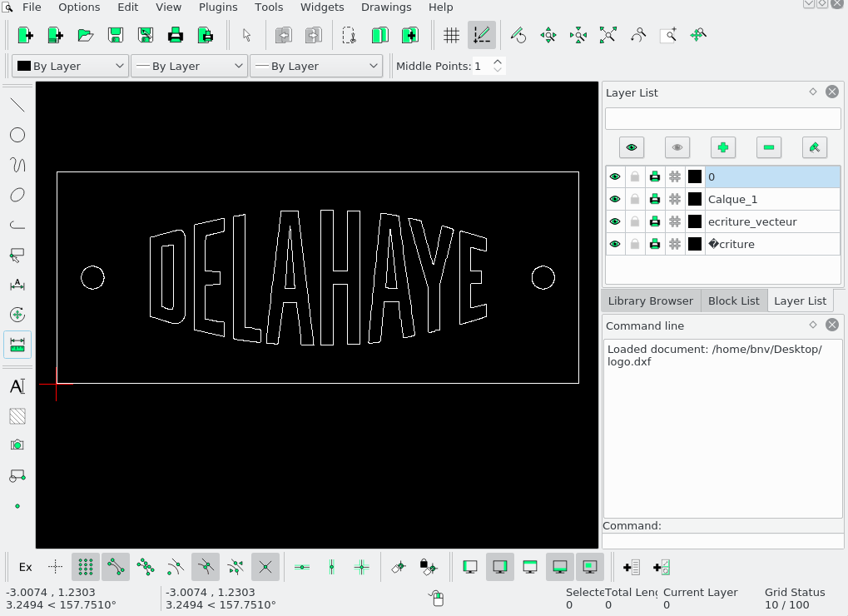Toggle Draft mode in the top toolbar

[481, 36]
